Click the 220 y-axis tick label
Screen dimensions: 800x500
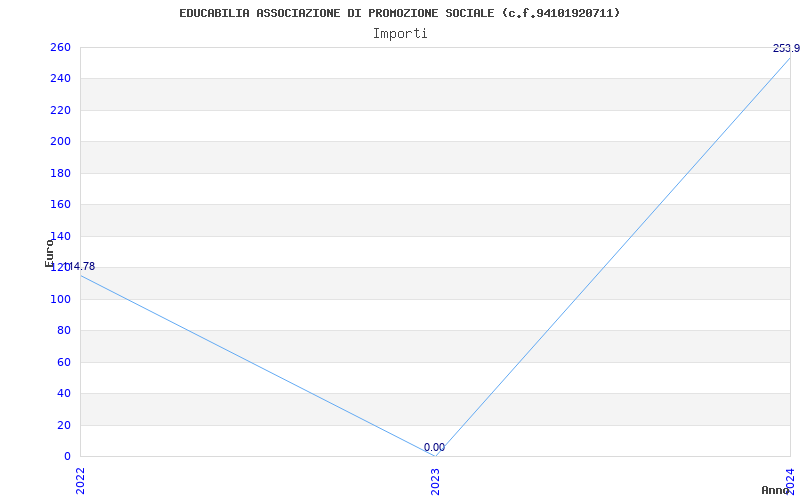[60, 110]
